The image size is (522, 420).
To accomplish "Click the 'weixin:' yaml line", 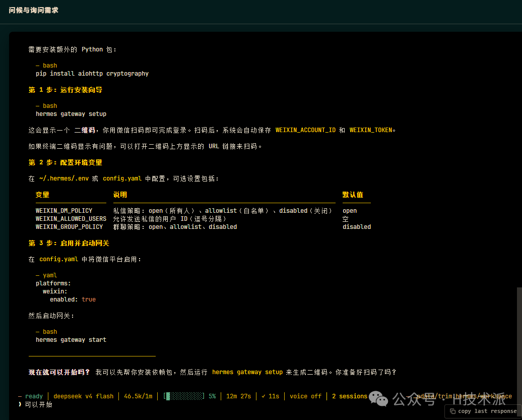I will coord(55,291).
